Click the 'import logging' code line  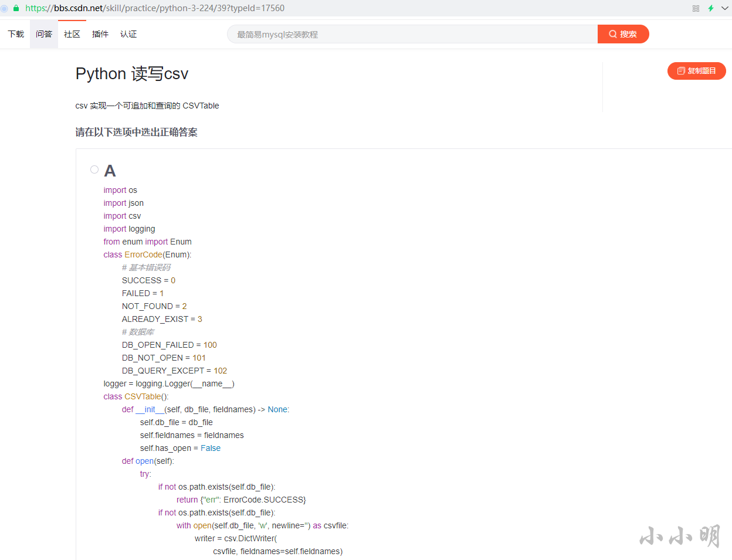click(x=130, y=229)
